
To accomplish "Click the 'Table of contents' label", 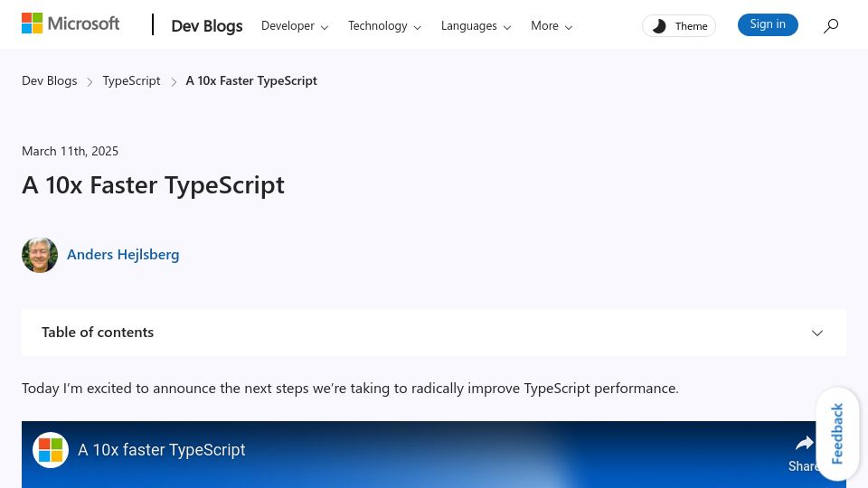I will point(98,332).
